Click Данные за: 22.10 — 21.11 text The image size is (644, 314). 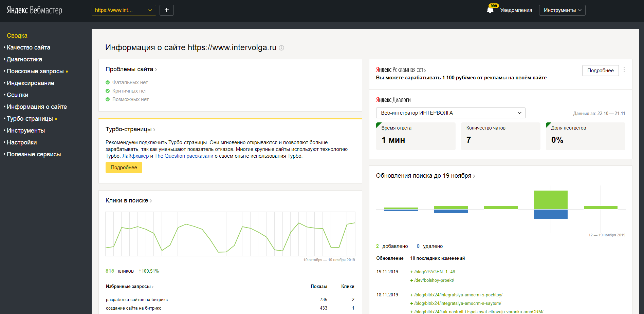[599, 113]
